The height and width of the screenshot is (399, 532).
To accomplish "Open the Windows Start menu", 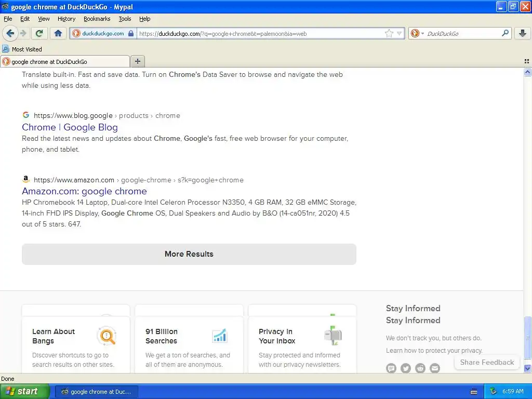I will tap(24, 392).
